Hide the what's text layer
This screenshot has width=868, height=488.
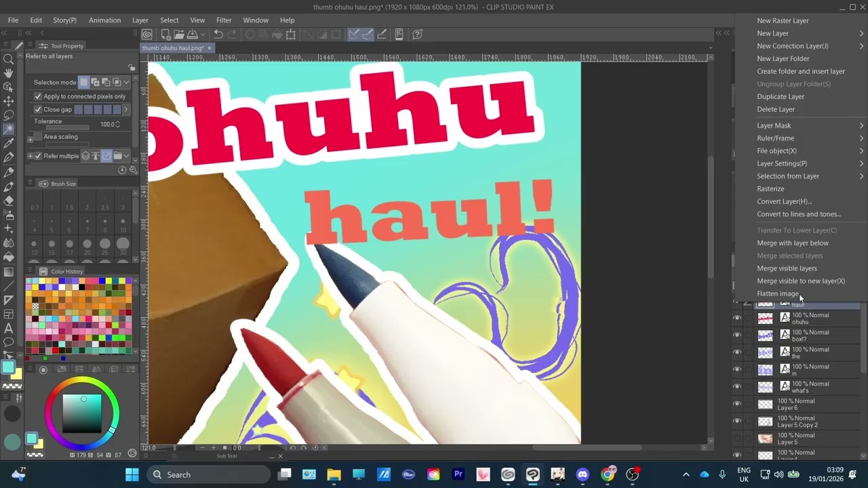pyautogui.click(x=737, y=386)
